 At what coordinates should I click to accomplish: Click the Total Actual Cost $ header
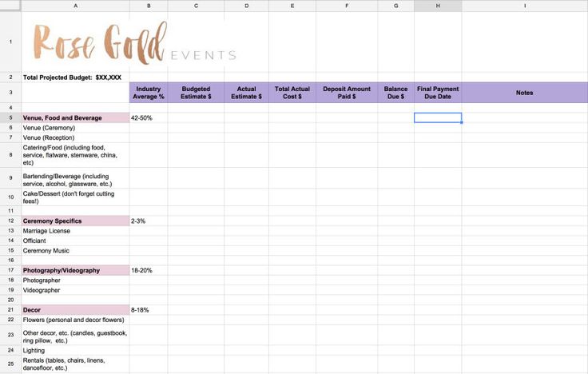point(292,93)
